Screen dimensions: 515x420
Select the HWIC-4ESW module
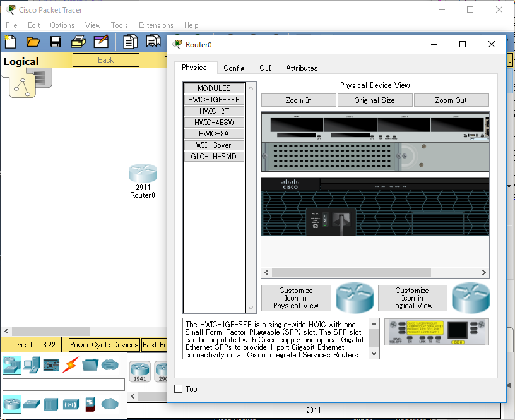pos(214,123)
